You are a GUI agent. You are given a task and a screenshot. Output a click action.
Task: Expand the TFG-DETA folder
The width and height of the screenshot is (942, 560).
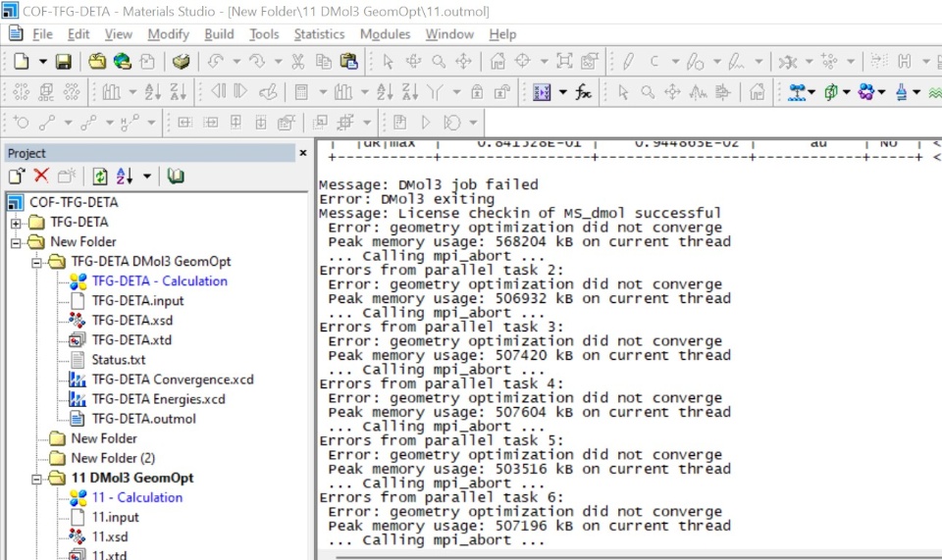(x=16, y=223)
